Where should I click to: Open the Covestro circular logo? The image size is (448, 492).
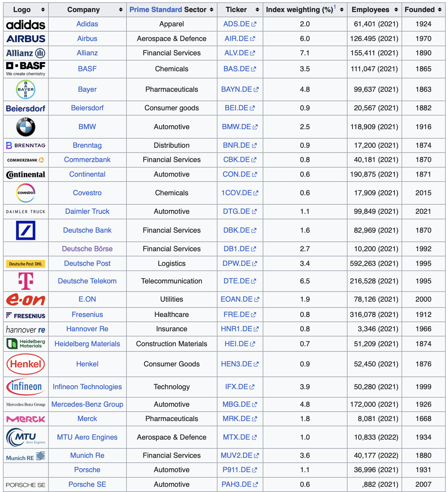(x=26, y=193)
